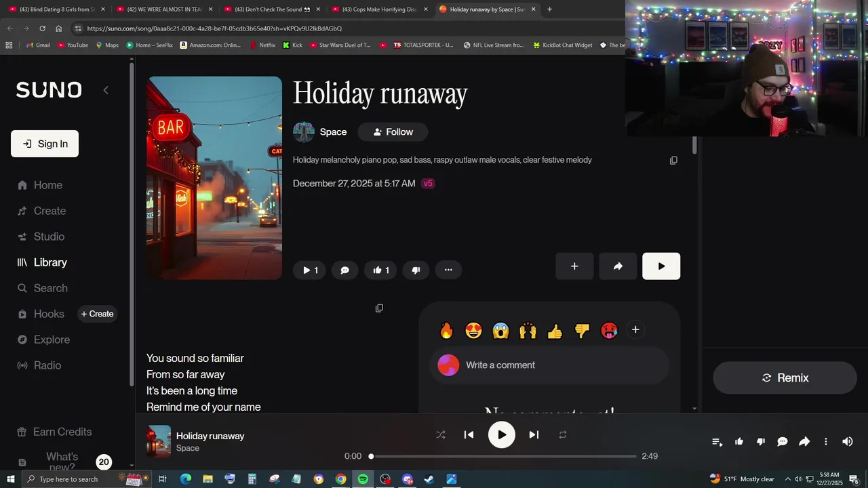Open Radio in the sidebar
The height and width of the screenshot is (488, 868).
point(39,365)
